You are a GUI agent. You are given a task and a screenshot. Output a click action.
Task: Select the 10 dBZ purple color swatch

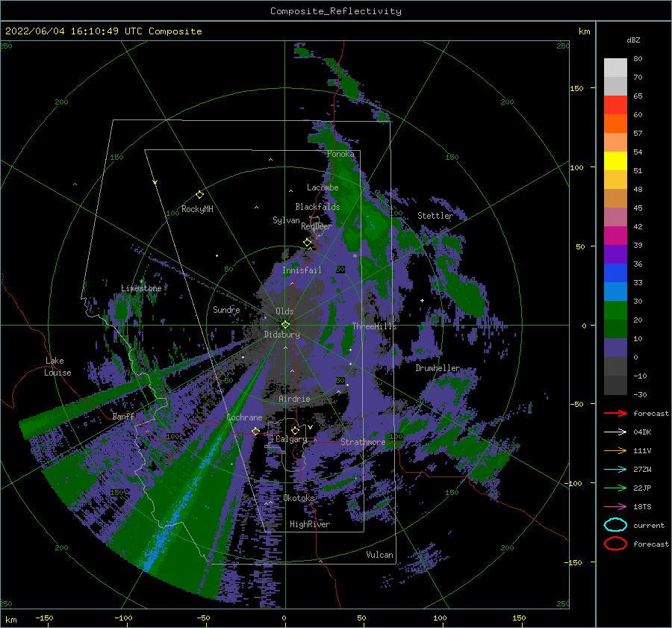(x=615, y=347)
